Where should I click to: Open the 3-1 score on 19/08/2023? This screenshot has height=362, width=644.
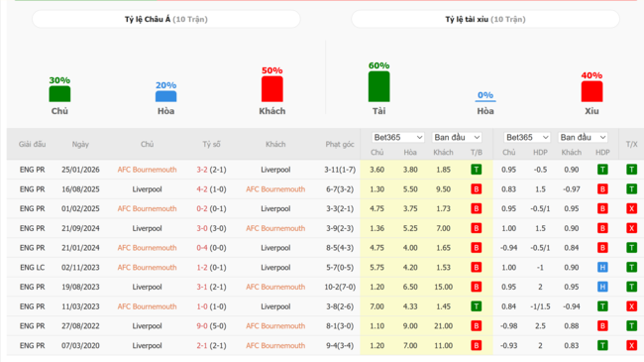[202, 287]
